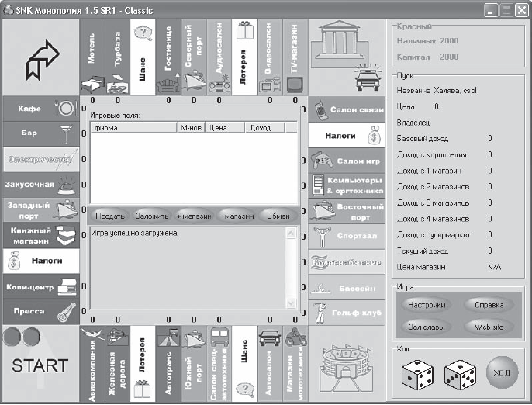Sort by Цена column header

point(225,128)
